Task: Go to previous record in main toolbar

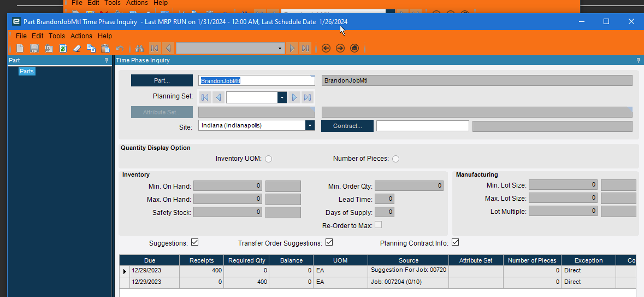Action: pos(168,48)
